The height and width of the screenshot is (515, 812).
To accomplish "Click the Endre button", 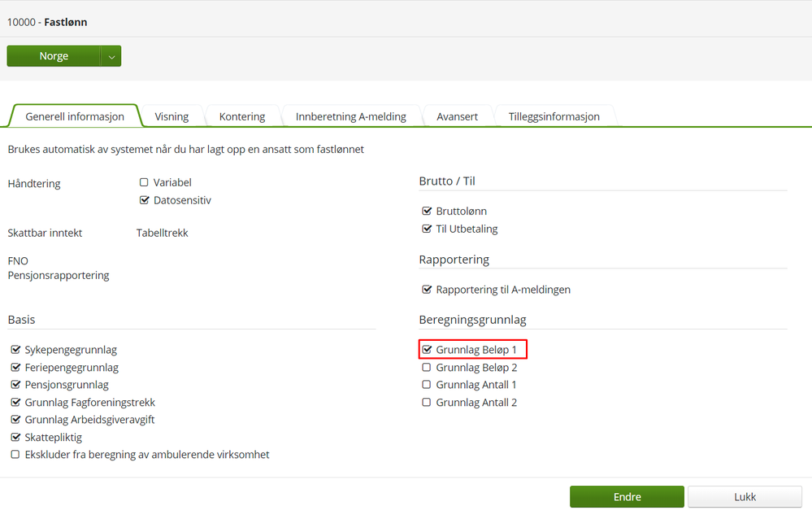I will [627, 497].
